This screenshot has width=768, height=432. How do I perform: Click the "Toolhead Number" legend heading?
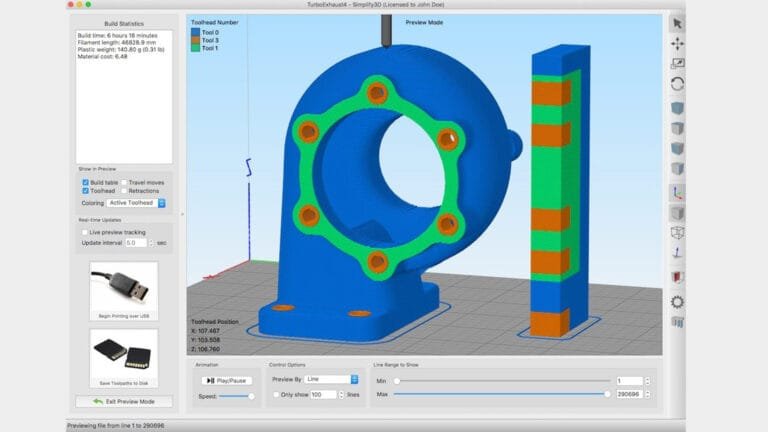pos(215,23)
